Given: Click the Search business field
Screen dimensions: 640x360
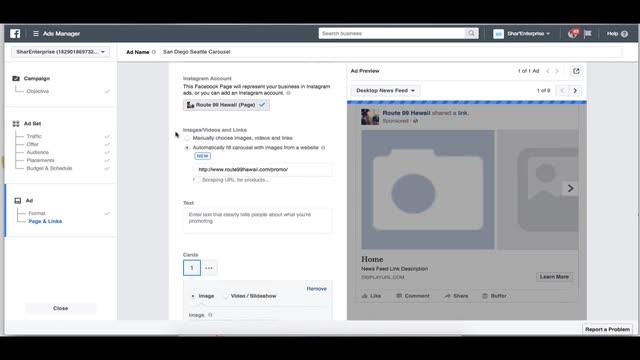Looking at the screenshot, I should 392,33.
